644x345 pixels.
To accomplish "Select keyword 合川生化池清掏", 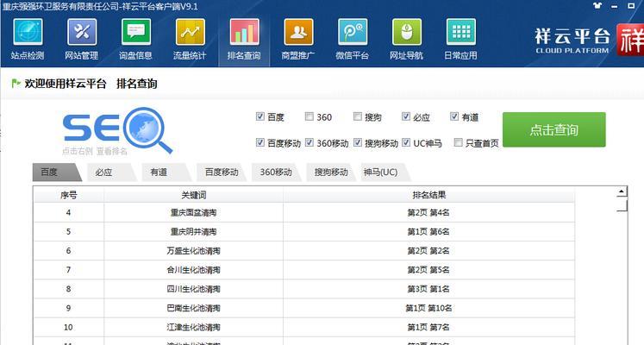I will pos(193,270).
